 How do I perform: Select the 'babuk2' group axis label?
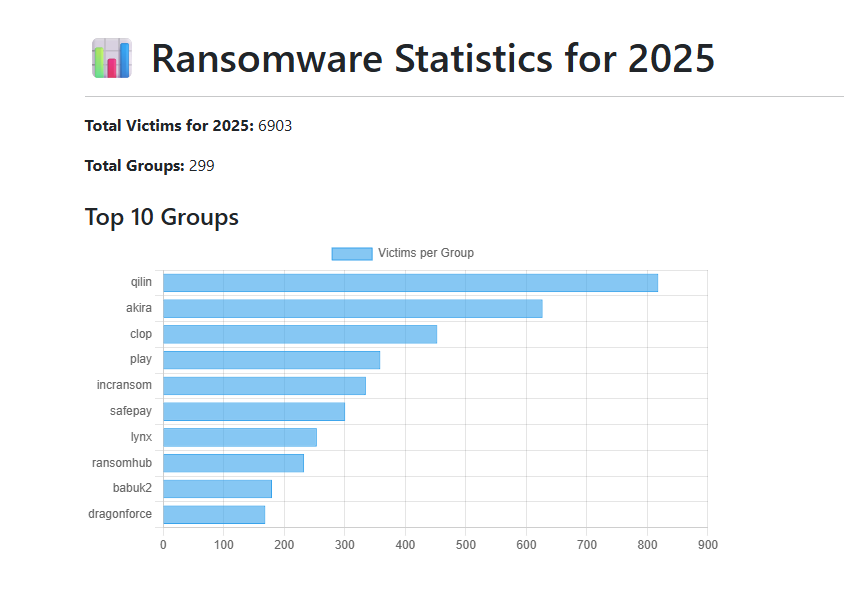pyautogui.click(x=132, y=488)
